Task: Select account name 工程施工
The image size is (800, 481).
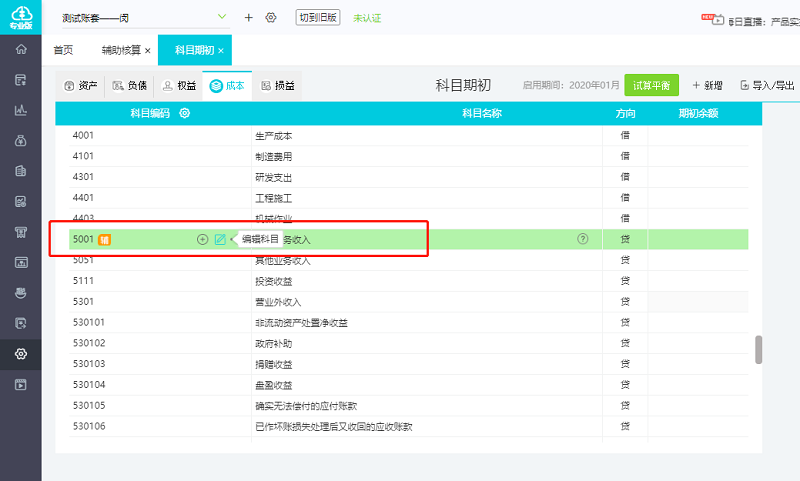Action: [273, 198]
